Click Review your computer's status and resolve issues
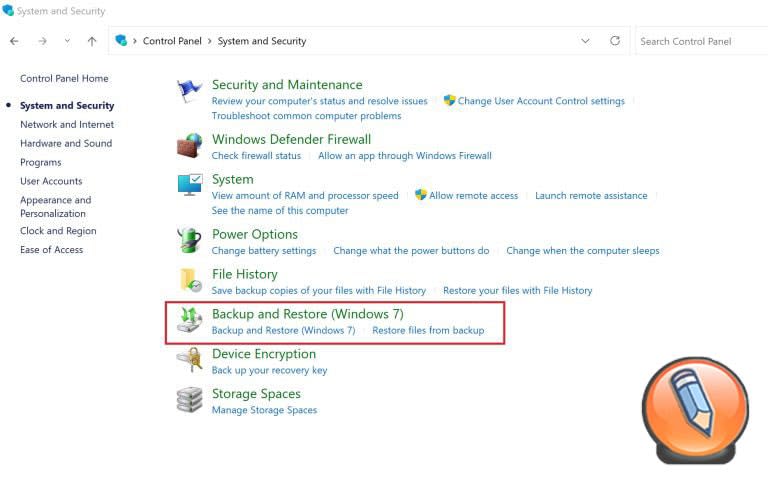The height and width of the screenshot is (484, 768). pos(319,101)
